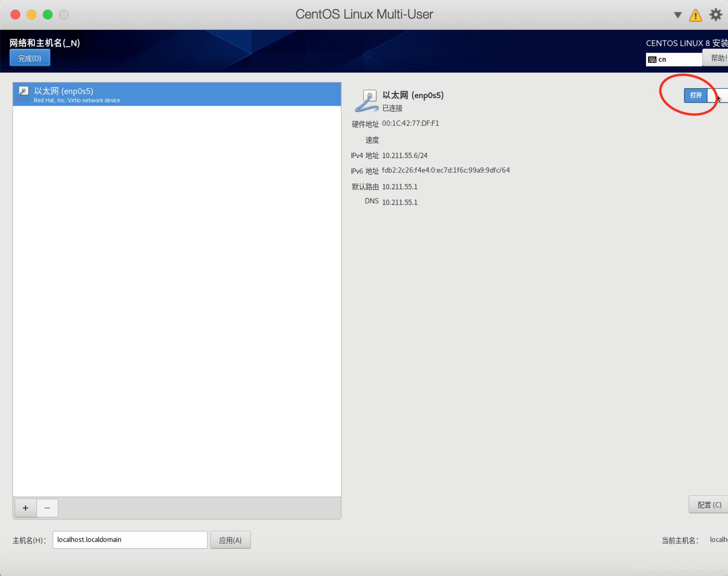Image resolution: width=728 pixels, height=576 pixels.
Task: Select 以太网 (enp0s5) in the device list
Action: (x=177, y=95)
